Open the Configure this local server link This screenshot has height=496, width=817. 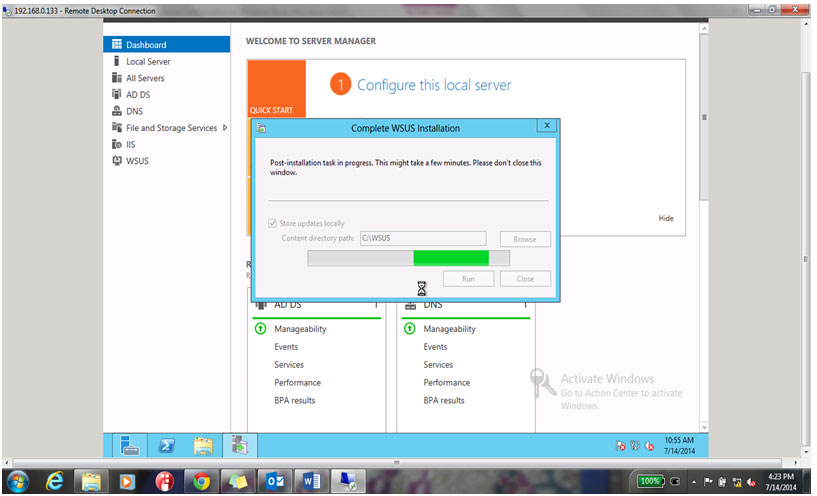click(x=434, y=85)
